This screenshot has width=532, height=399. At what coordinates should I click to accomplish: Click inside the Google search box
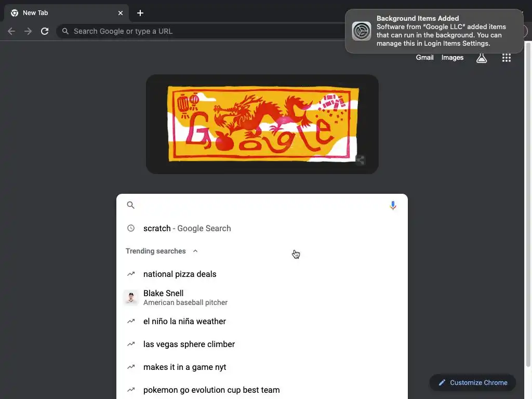(x=262, y=205)
